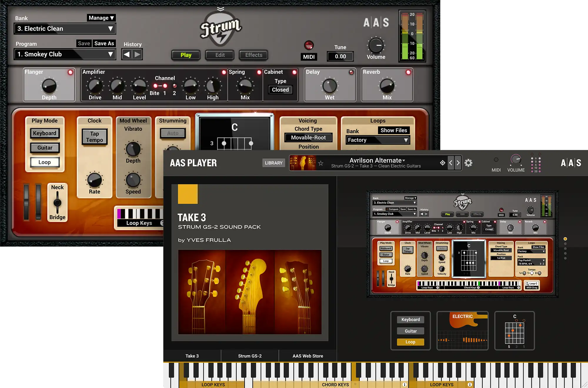Click the Chord Keys info icon
Image resolution: width=588 pixels, height=388 pixels.
coord(405,384)
